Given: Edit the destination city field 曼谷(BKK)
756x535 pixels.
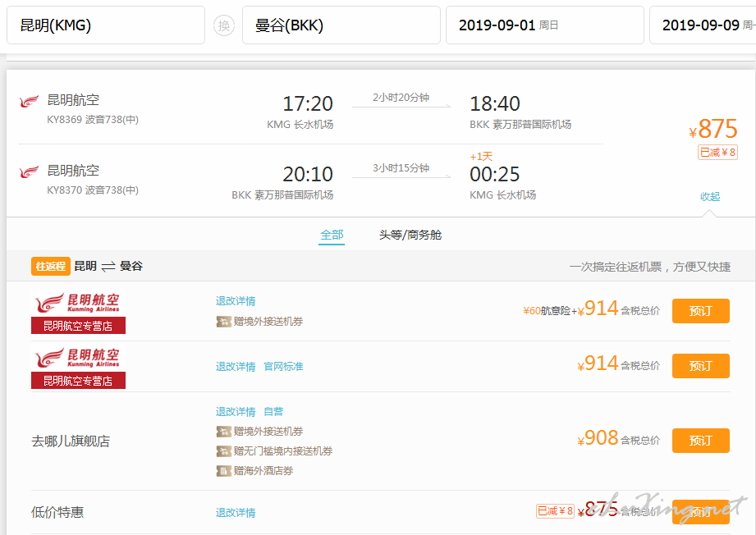Looking at the screenshot, I should (x=341, y=25).
